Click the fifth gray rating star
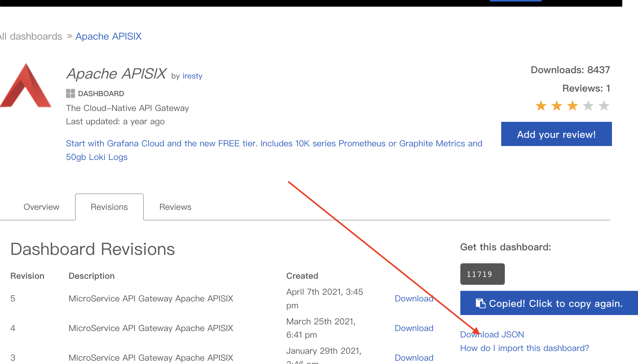This screenshot has height=364, width=638. [x=604, y=106]
